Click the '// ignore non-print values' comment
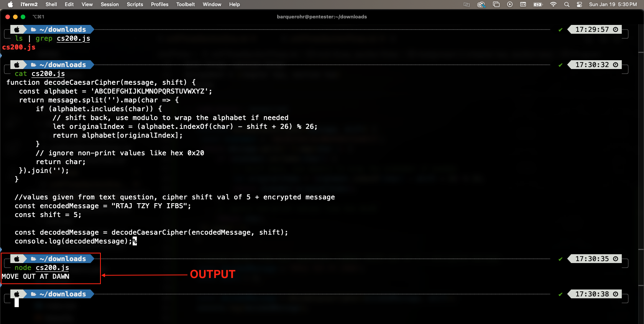Screen dimensions: 644x324 (x=120, y=153)
